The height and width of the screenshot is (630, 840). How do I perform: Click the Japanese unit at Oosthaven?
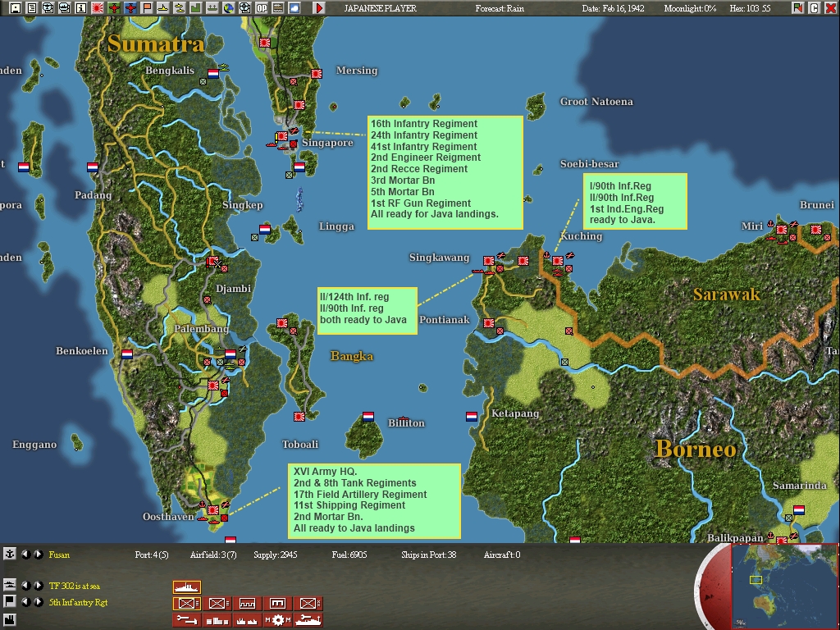coord(212,510)
